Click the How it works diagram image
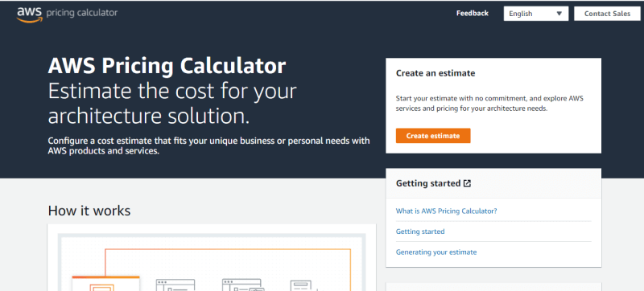This screenshot has width=644, height=291. click(x=212, y=257)
